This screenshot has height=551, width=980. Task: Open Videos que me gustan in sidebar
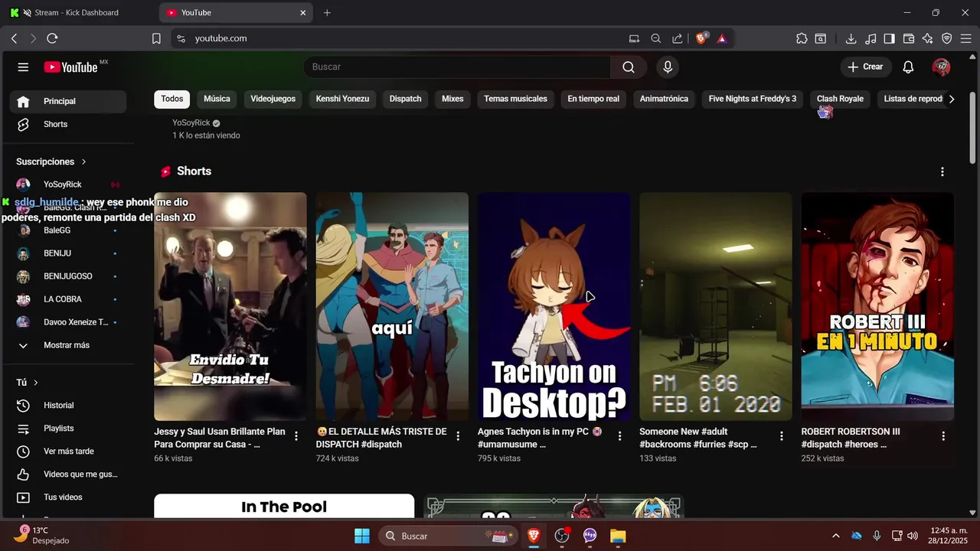click(68, 474)
